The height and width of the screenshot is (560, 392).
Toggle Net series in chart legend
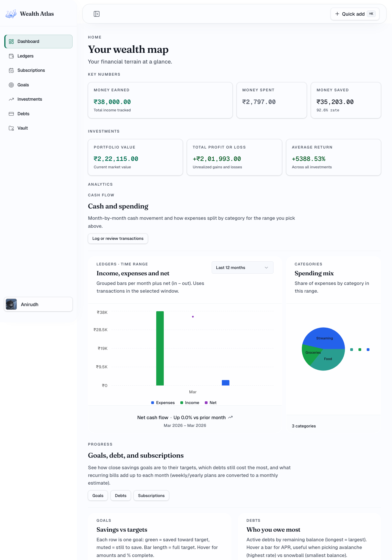point(211,403)
